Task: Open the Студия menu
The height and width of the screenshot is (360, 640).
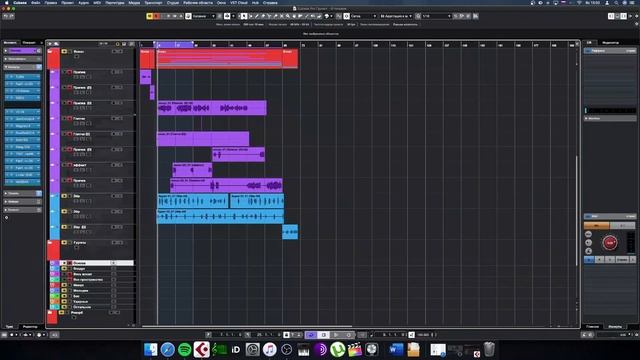Action: pos(173,2)
